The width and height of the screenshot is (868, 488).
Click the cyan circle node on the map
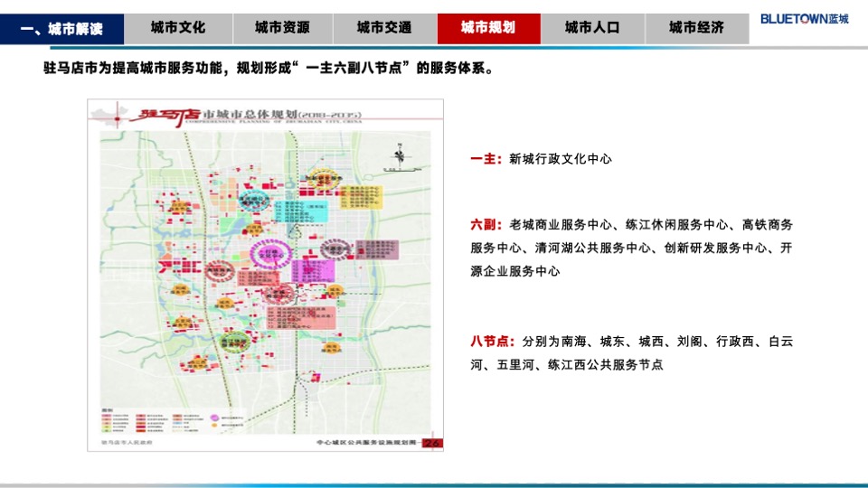click(x=254, y=199)
